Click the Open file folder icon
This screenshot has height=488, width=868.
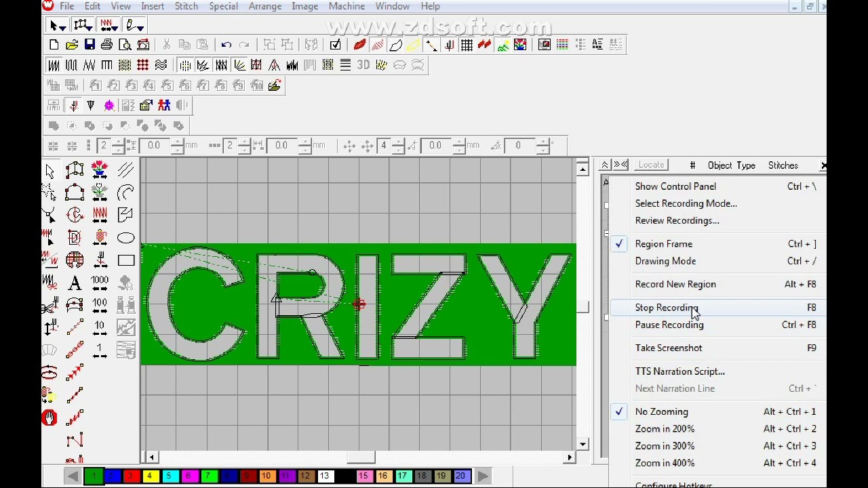(71, 45)
